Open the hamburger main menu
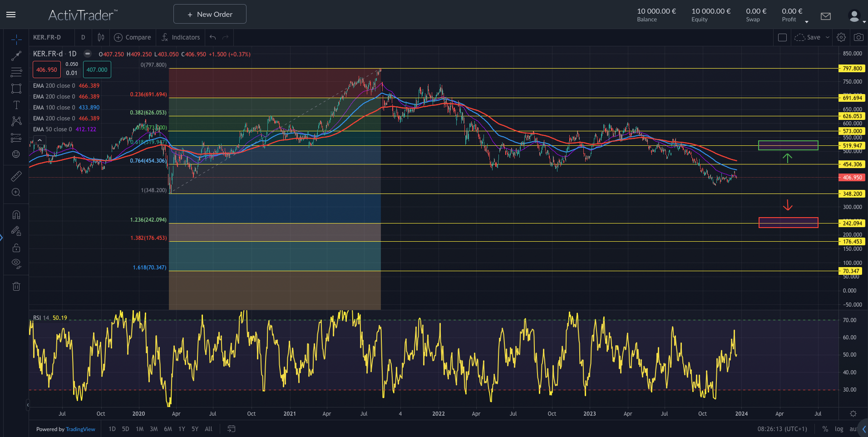Image resolution: width=868 pixels, height=437 pixels. [x=11, y=15]
